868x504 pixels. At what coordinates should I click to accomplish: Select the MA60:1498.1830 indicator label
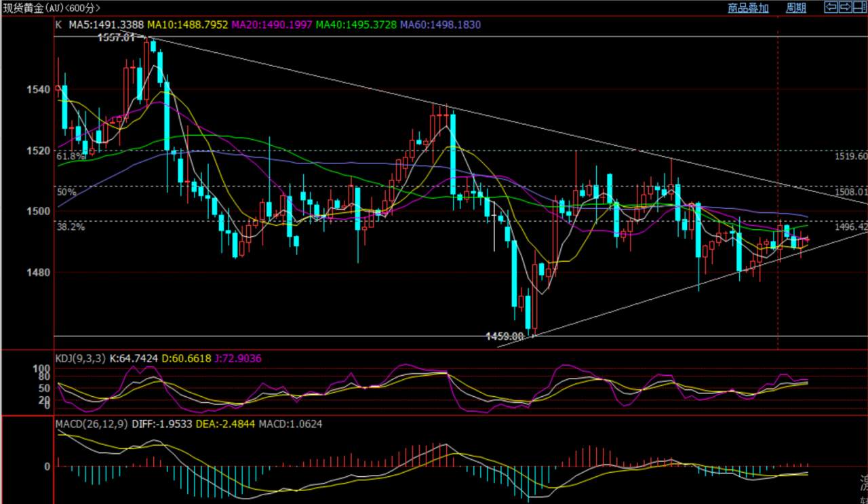[441, 25]
